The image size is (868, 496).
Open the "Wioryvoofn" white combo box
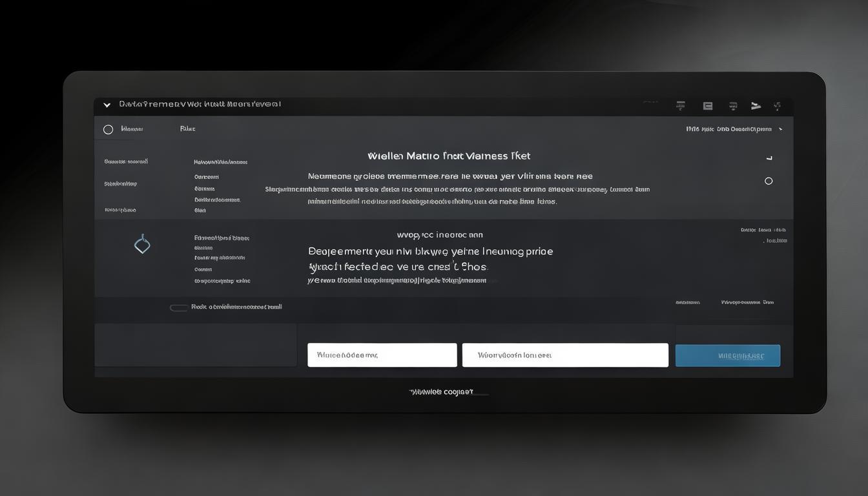click(565, 355)
